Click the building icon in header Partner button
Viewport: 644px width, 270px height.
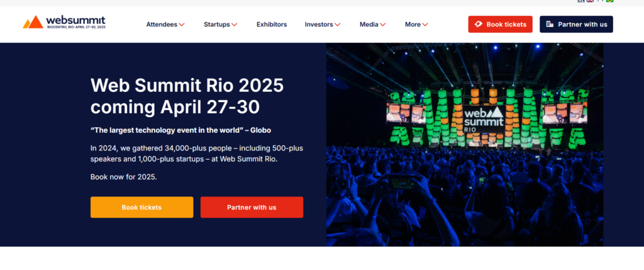click(x=550, y=25)
